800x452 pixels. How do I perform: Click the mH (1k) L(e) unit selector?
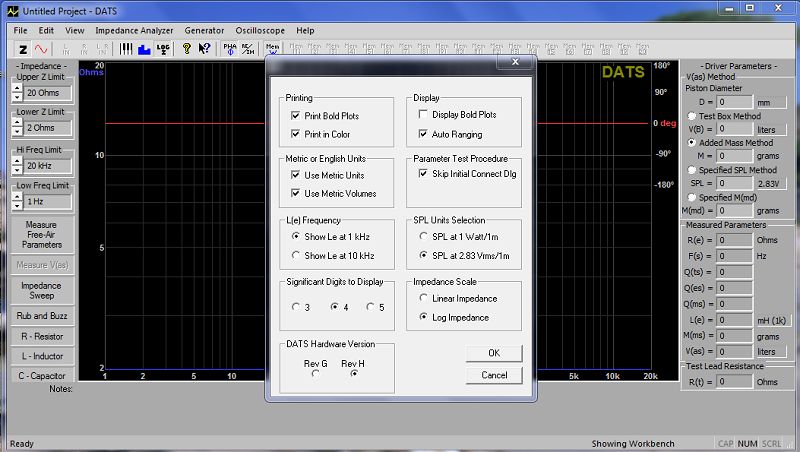(x=772, y=320)
